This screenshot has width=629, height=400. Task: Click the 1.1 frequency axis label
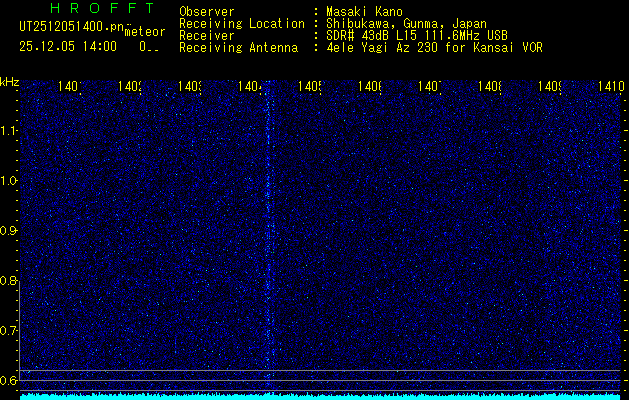9,130
